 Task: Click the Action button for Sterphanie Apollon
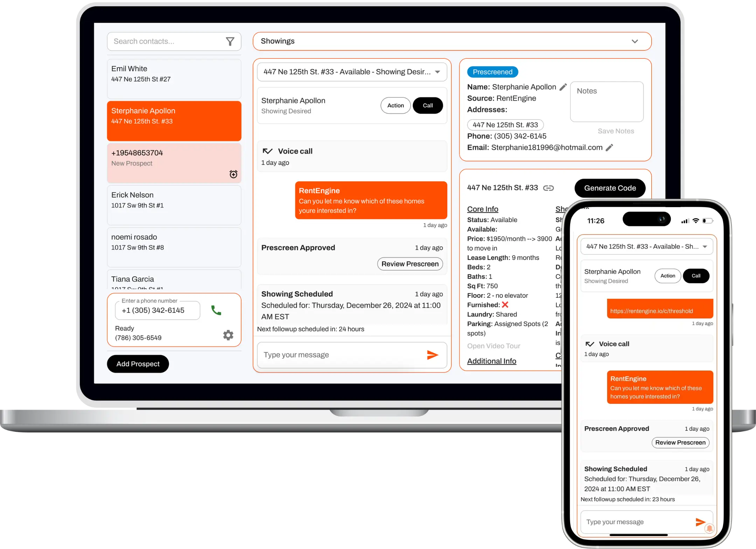[395, 106]
